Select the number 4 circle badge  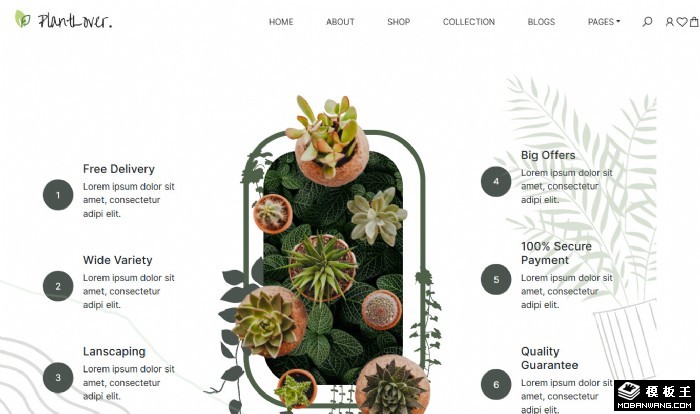(496, 181)
